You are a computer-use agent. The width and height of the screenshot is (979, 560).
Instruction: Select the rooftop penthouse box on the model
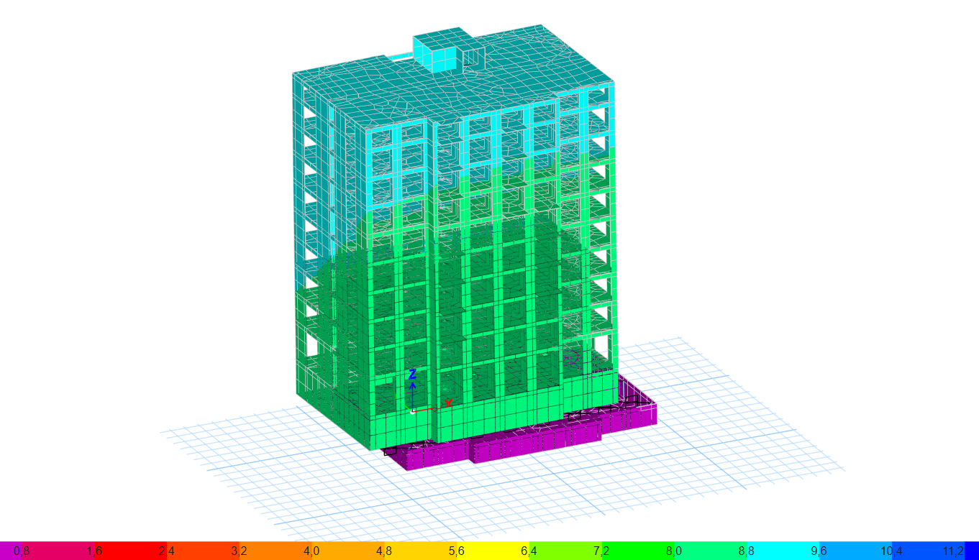[439, 52]
